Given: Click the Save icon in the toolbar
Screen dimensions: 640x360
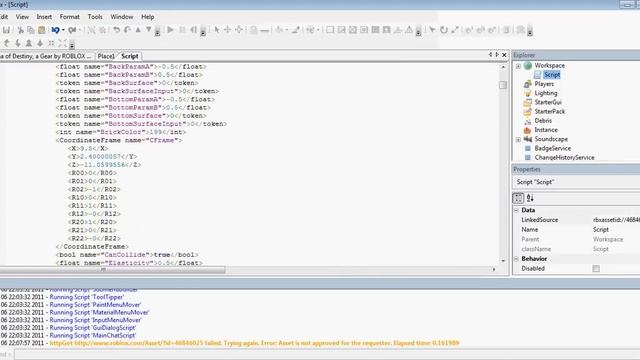Looking at the screenshot, I should pos(6,30).
